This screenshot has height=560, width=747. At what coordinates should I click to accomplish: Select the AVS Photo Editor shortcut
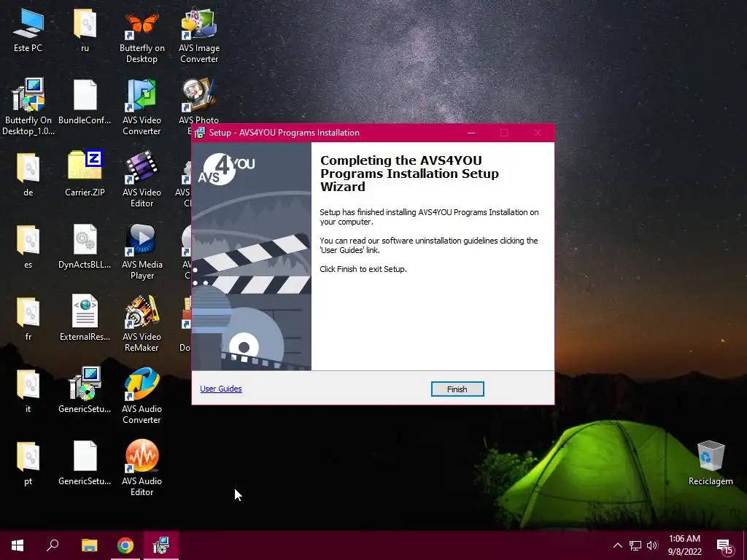pos(199,101)
